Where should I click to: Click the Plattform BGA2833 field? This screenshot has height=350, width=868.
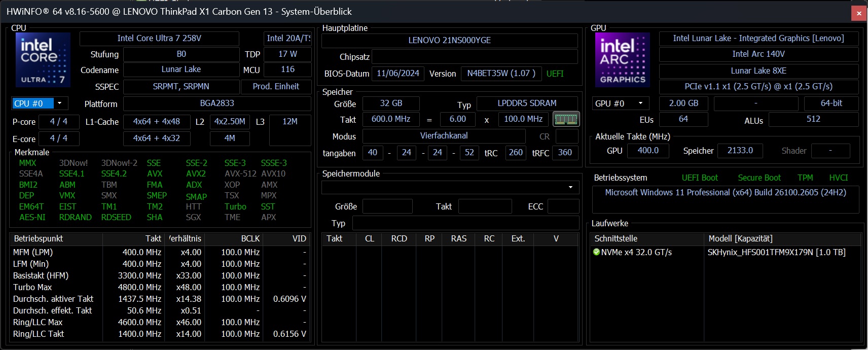tap(217, 103)
